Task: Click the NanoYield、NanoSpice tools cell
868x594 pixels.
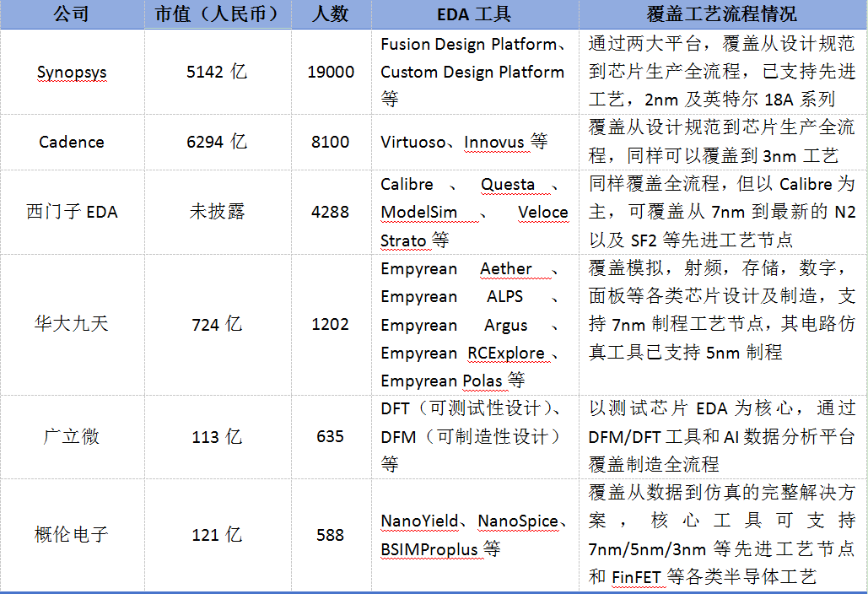Action: click(475, 535)
